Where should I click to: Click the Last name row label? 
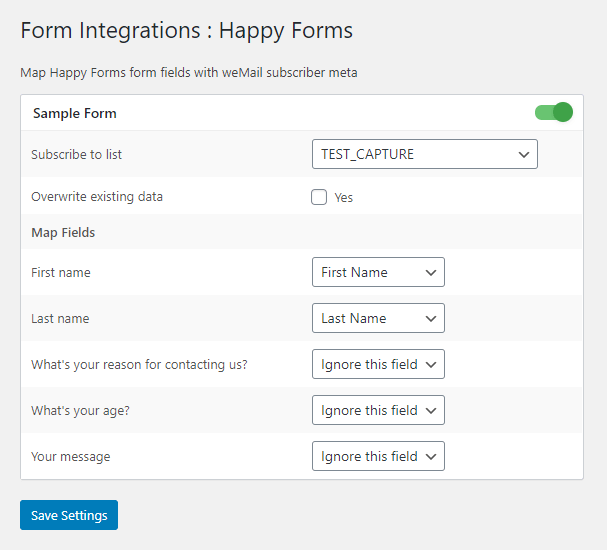coord(60,319)
